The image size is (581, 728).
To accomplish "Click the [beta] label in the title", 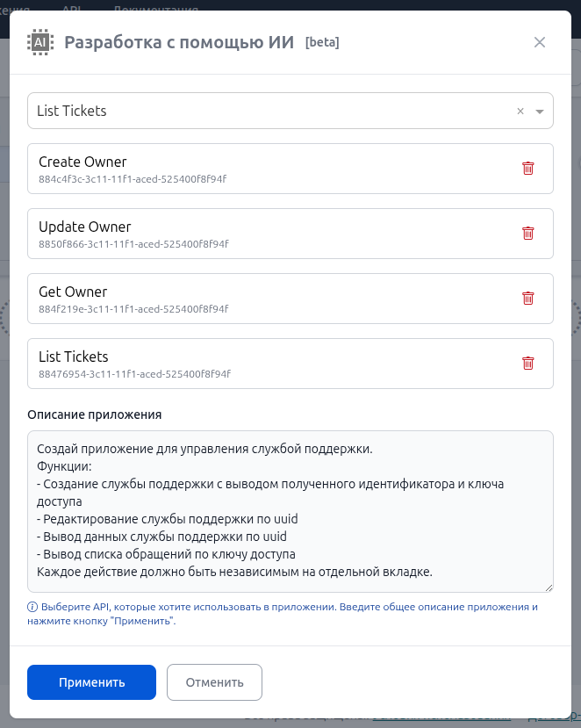I will (322, 42).
